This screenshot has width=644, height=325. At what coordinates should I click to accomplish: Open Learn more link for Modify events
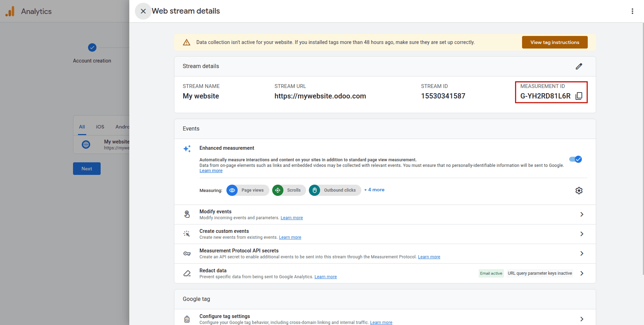tap(292, 218)
